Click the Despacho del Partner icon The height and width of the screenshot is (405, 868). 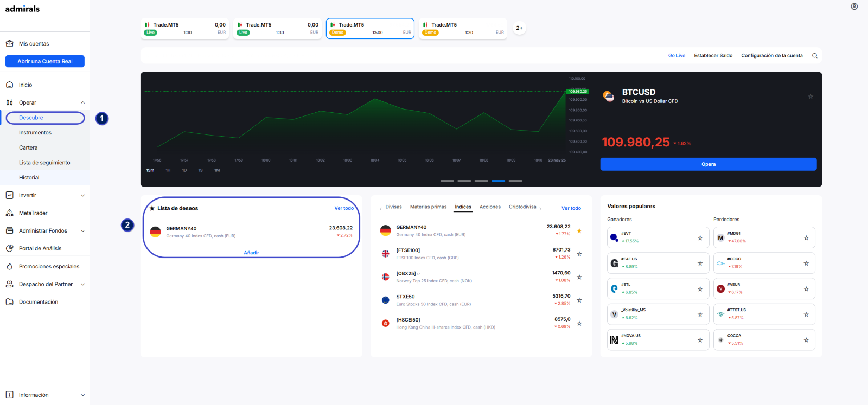click(x=9, y=284)
